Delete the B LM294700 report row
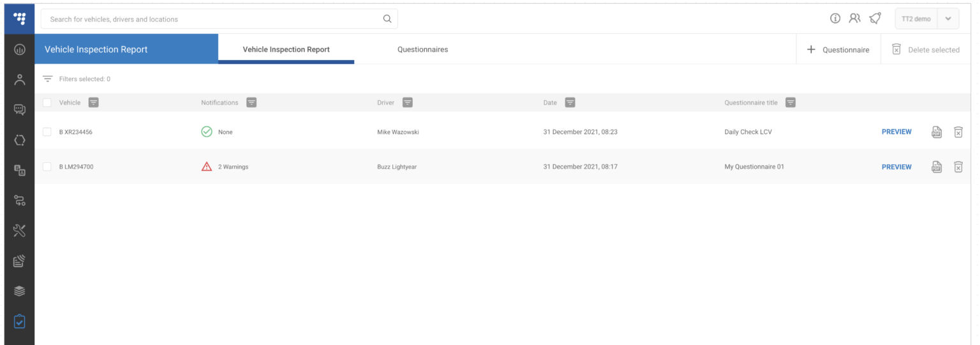Image resolution: width=980 pixels, height=345 pixels. (958, 167)
